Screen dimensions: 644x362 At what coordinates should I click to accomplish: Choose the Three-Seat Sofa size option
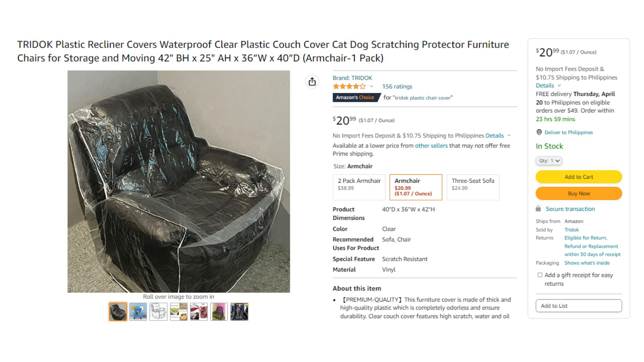(473, 187)
